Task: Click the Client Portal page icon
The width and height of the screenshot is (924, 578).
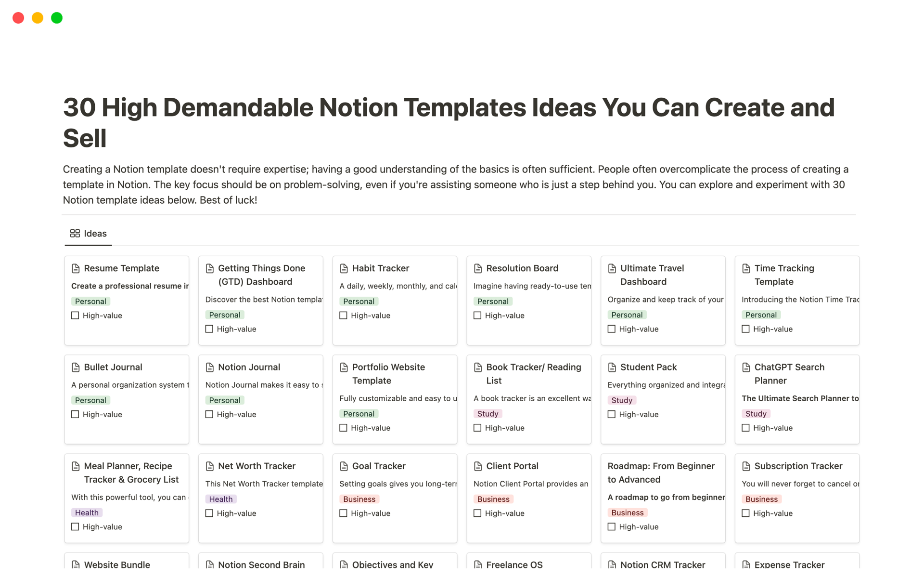Action: point(478,466)
